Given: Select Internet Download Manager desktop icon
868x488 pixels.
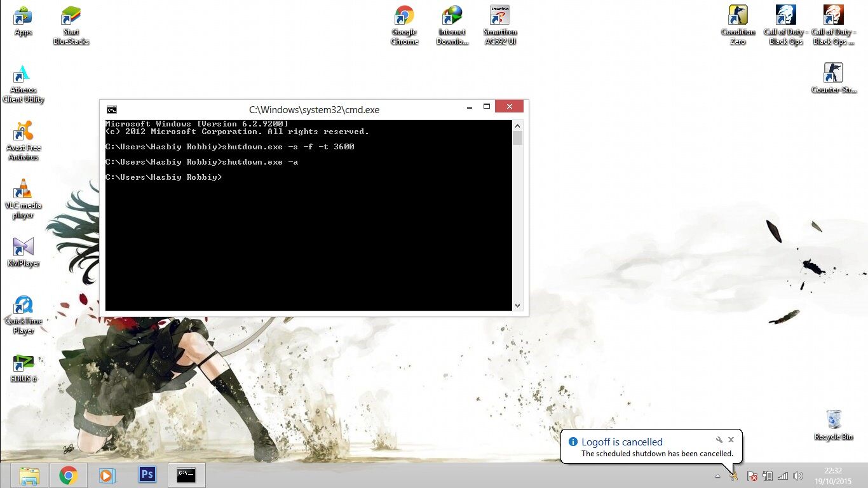Looking at the screenshot, I should click(x=452, y=25).
